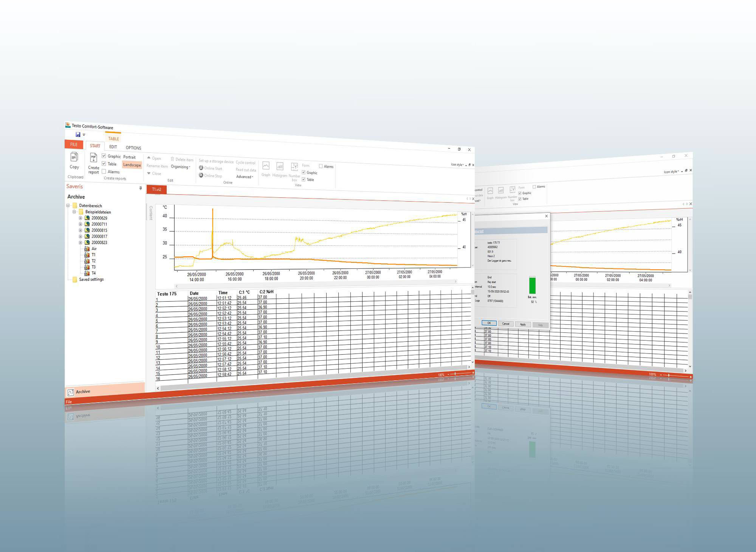
Task: Expand the 20000629 tree node
Action: click(80, 218)
